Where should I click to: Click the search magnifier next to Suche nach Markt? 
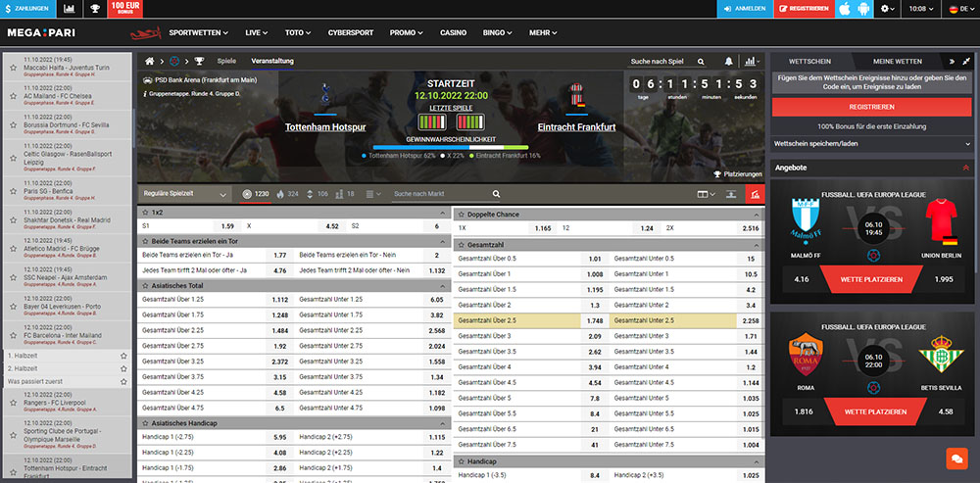point(496,194)
